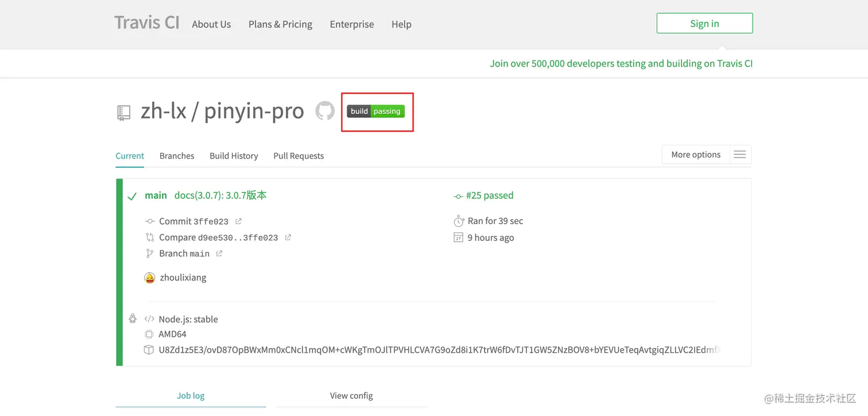Click the AMD64 architecture label
This screenshot has width=868, height=416.
[x=172, y=334]
